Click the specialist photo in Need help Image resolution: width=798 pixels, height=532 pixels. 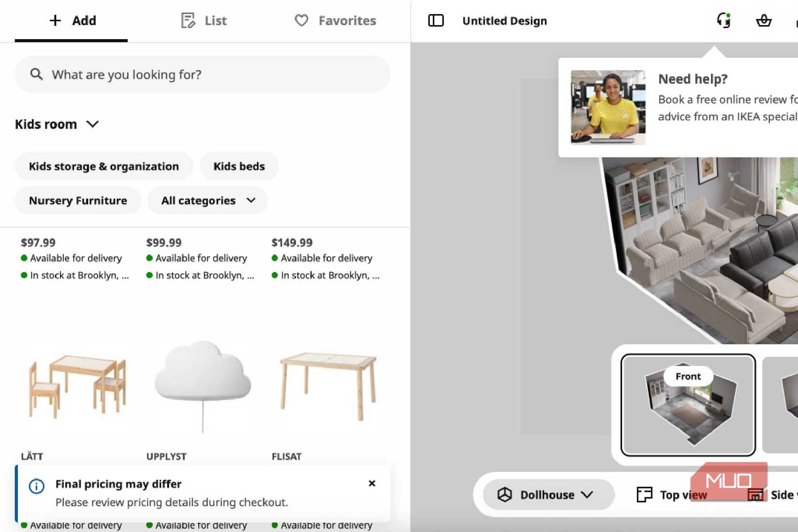[608, 107]
